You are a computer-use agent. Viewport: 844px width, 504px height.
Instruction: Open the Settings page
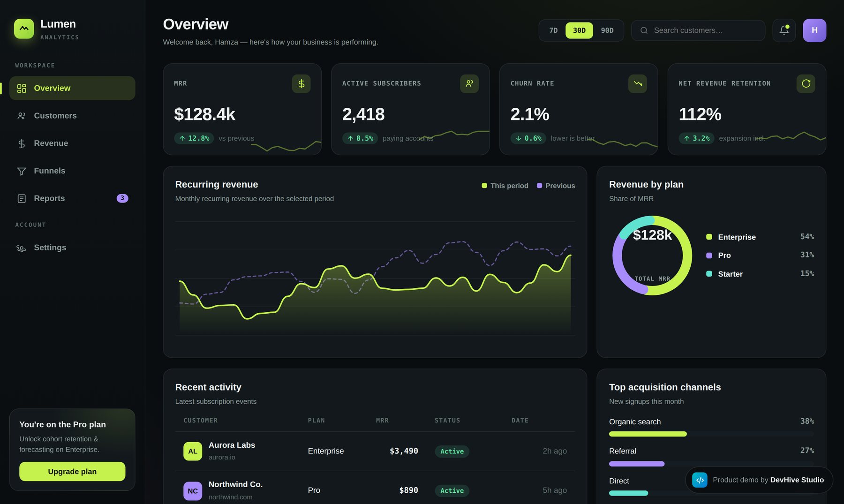72,248
